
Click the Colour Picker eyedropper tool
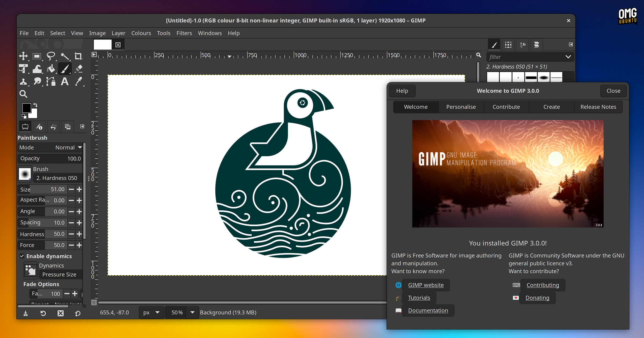point(79,81)
